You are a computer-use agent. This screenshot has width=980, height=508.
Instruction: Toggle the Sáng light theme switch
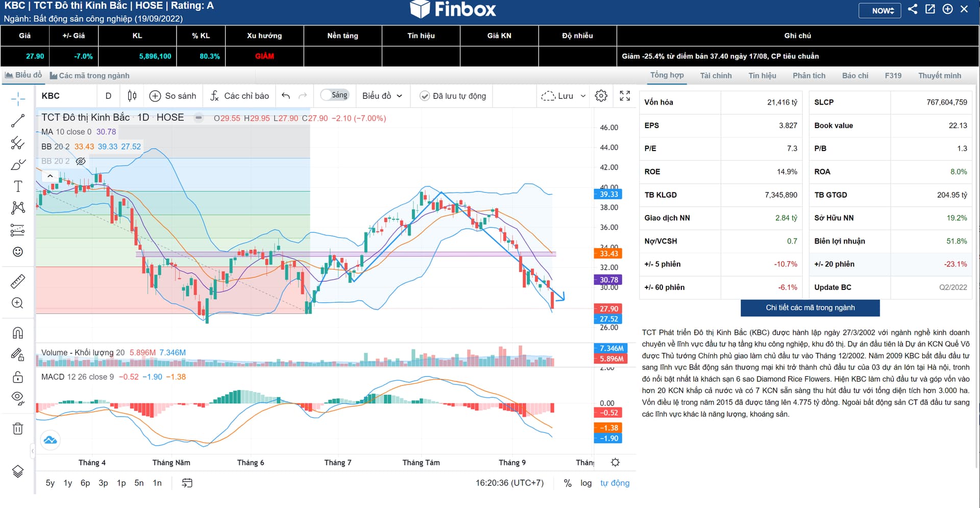point(334,95)
